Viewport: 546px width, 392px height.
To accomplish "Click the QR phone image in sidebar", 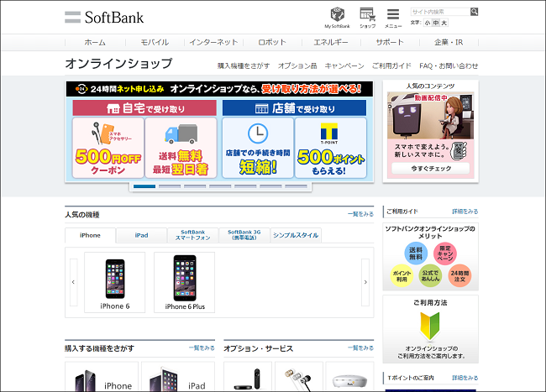I will (x=459, y=151).
